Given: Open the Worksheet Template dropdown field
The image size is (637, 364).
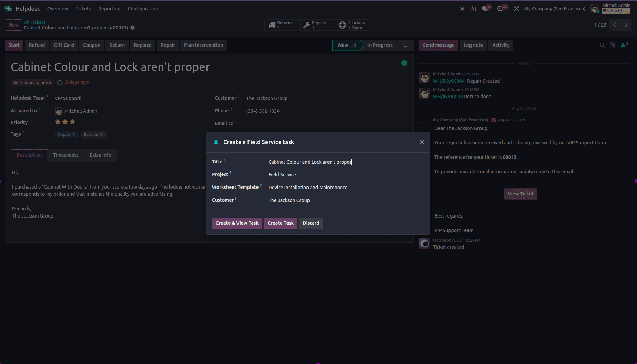Looking at the screenshot, I should click(346, 188).
